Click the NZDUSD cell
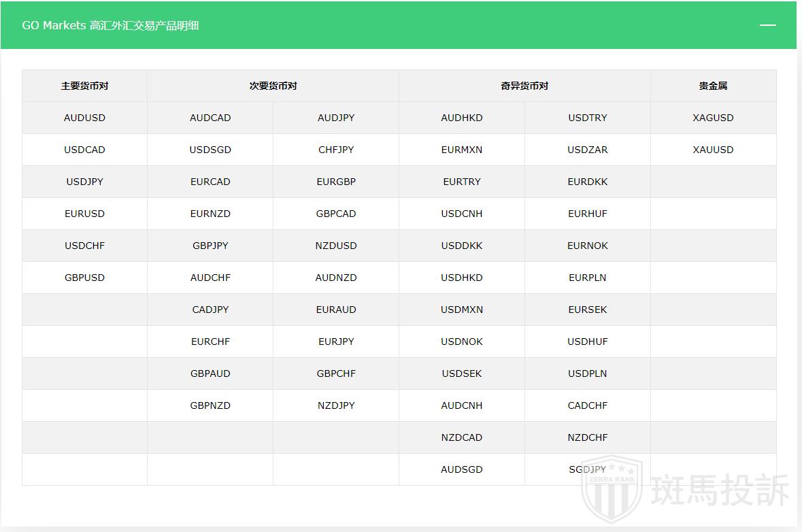Image resolution: width=802 pixels, height=532 pixels. click(336, 246)
